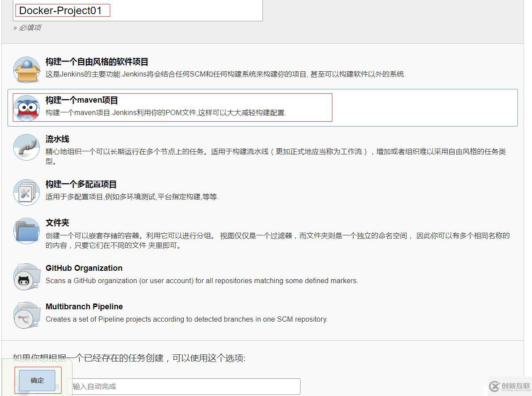532x396 pixels.
Task: Select the 文件夹 item type title
Action: tap(58, 223)
